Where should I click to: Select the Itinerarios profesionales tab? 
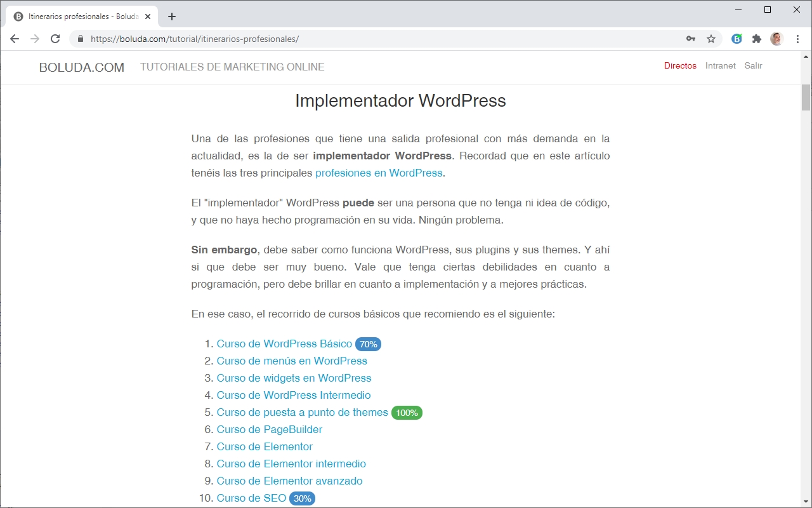click(82, 17)
